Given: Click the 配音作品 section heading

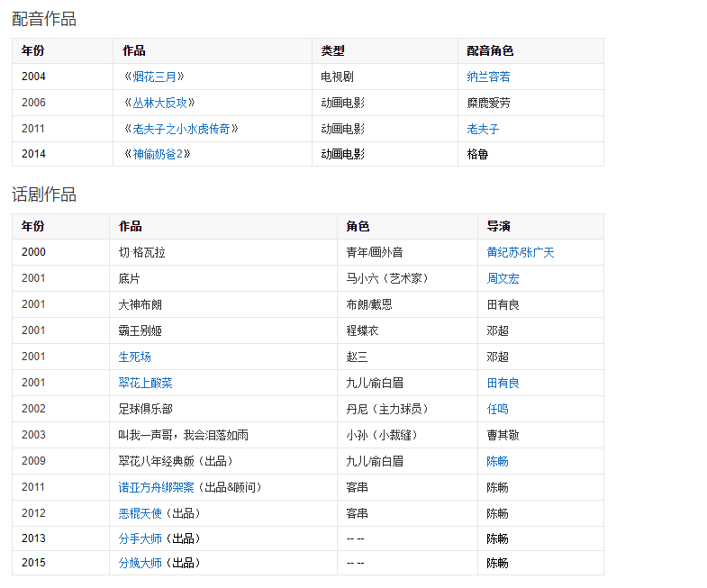Looking at the screenshot, I should click(44, 19).
